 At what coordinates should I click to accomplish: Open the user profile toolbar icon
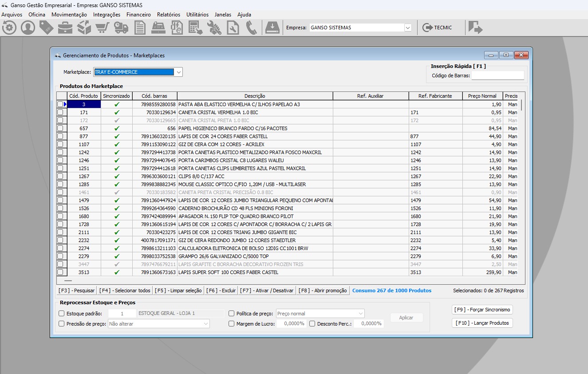pos(28,28)
